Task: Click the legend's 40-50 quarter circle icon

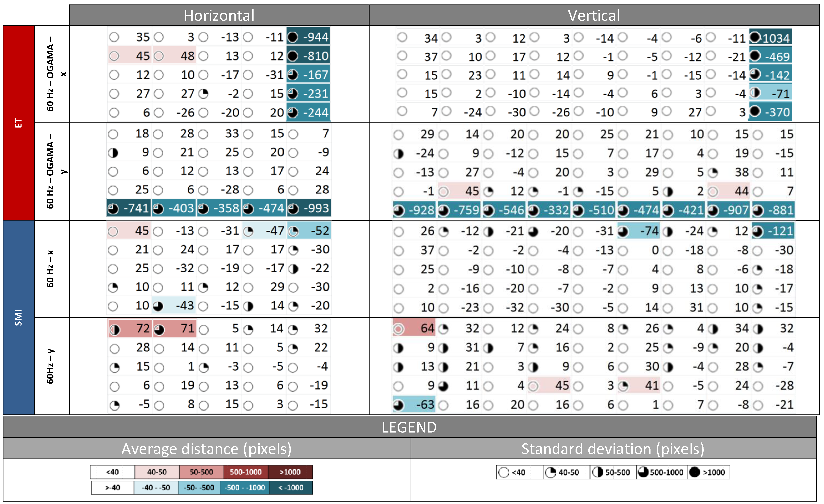Action: (x=550, y=472)
